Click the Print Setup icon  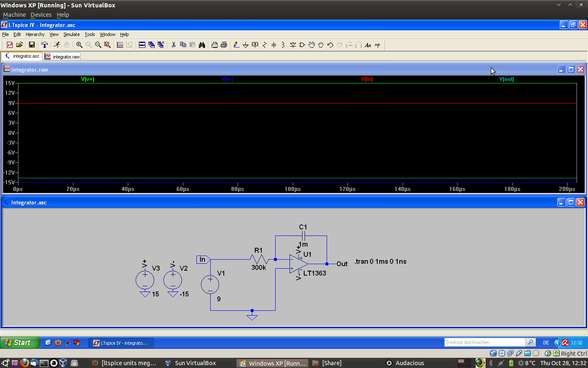[x=214, y=45]
